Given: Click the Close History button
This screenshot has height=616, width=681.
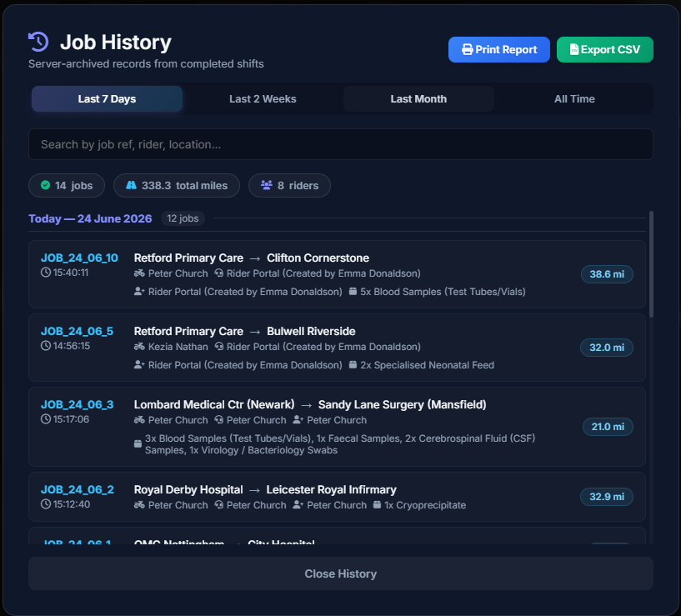Looking at the screenshot, I should pos(340,573).
